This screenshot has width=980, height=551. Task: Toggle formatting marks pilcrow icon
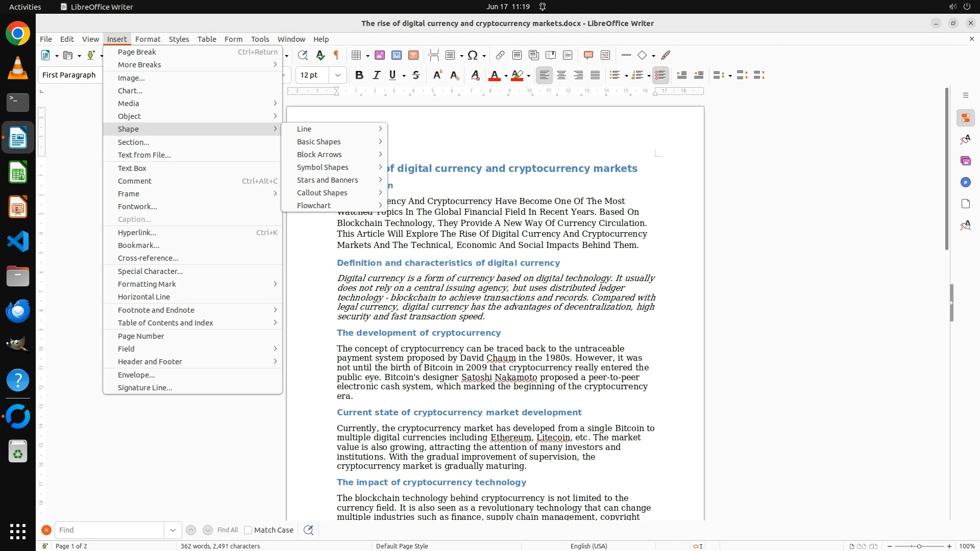tap(336, 55)
